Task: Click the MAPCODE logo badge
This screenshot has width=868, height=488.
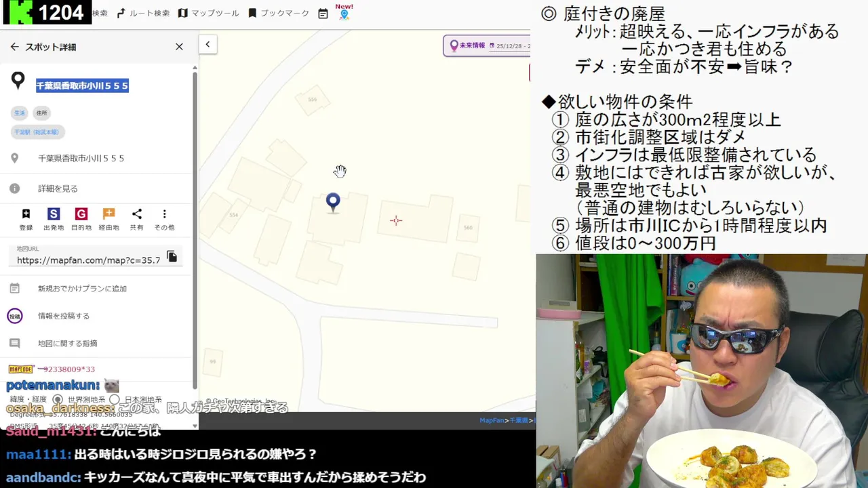Action: click(x=21, y=369)
